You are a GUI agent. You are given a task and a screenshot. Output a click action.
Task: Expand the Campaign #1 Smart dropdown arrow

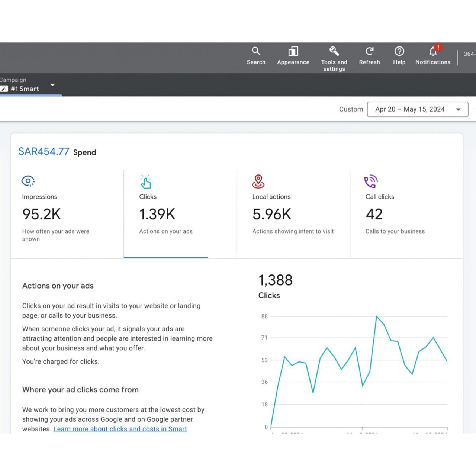[x=52, y=85]
